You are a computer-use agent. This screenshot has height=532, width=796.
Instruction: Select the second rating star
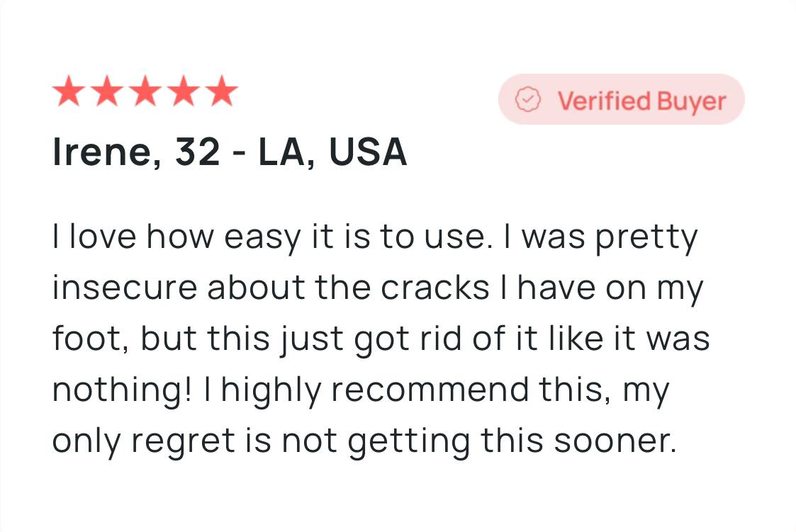107,91
